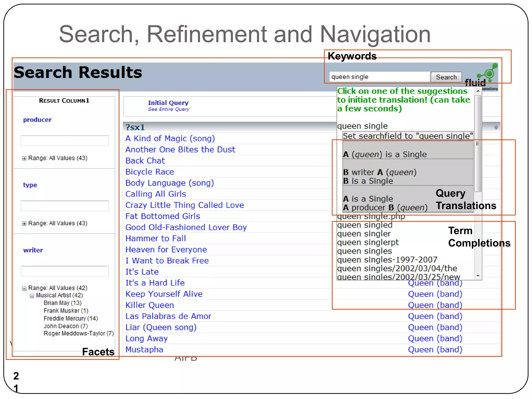The width and height of the screenshot is (532, 399).
Task: Open Calling All Girls result
Action: pos(156,194)
